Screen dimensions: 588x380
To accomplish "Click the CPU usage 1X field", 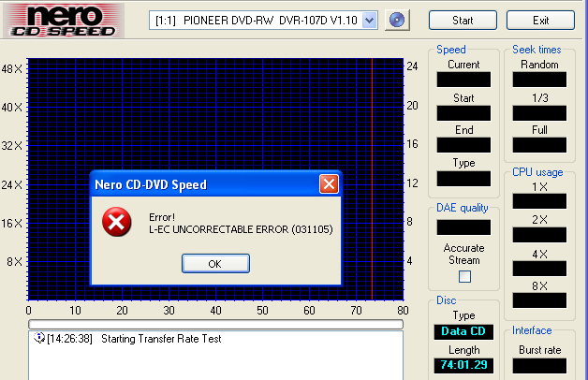I will point(539,201).
